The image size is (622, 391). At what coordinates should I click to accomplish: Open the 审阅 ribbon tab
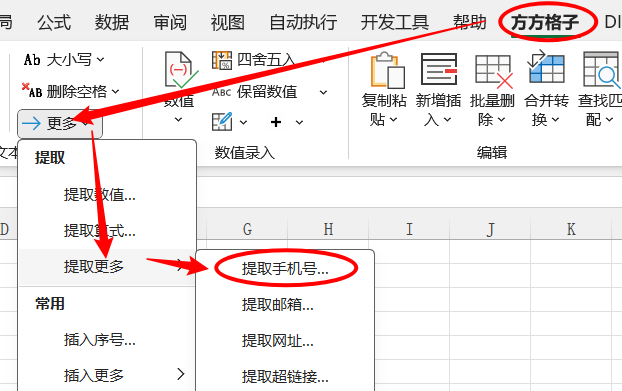pos(170,22)
